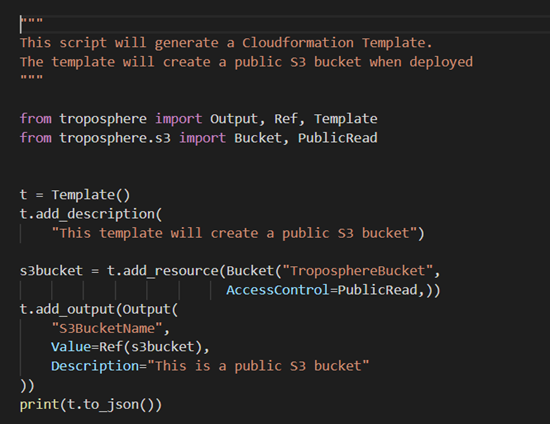Click the string "This template will create a public S3 bucket"
The height and width of the screenshot is (424, 550).
click(x=234, y=233)
